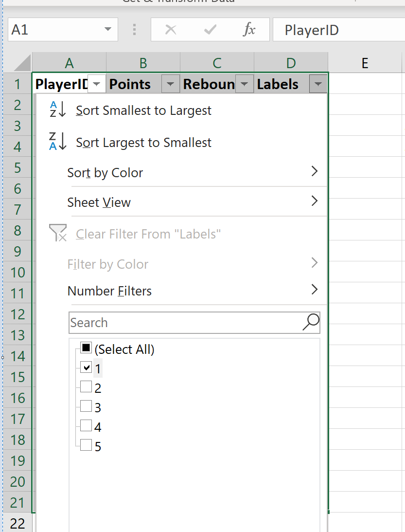
Task: Open the Name Box dropdown arrow
Action: 108,30
